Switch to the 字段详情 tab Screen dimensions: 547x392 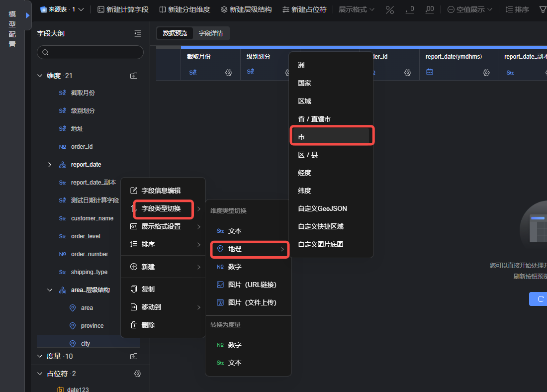(x=211, y=33)
